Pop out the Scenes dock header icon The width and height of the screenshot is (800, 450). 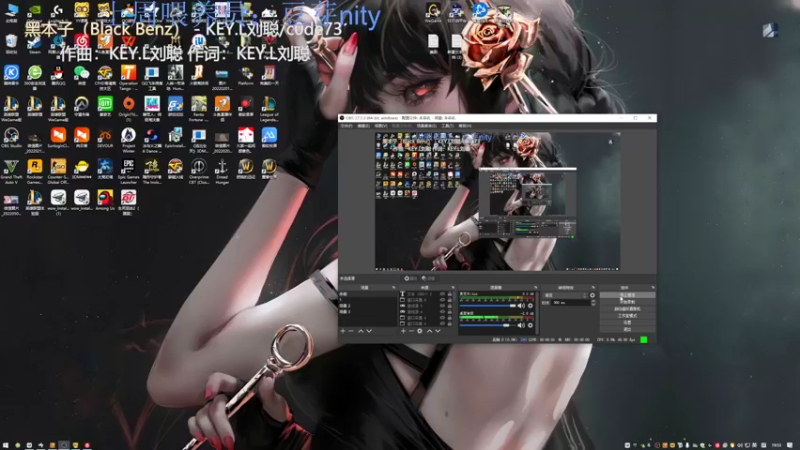393,288
